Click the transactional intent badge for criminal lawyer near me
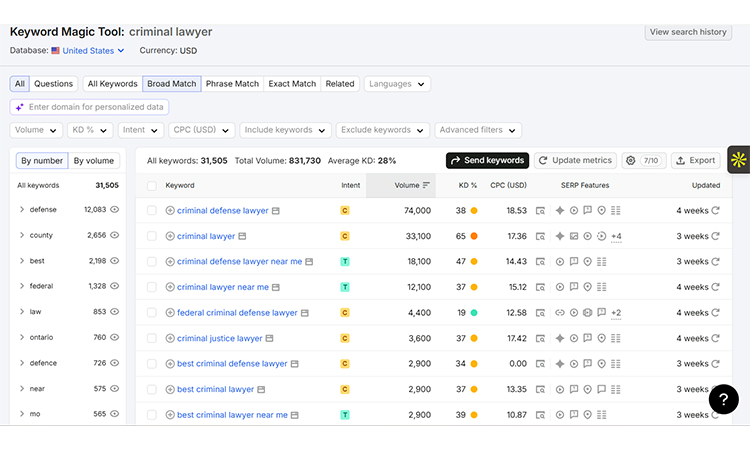The width and height of the screenshot is (750, 450). (344, 287)
